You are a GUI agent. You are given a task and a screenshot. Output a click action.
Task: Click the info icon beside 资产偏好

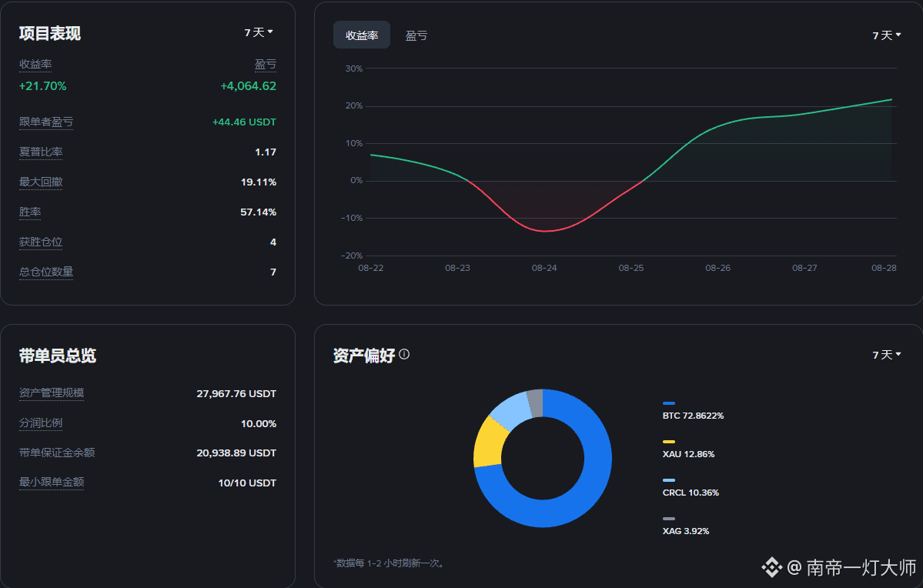(x=404, y=354)
